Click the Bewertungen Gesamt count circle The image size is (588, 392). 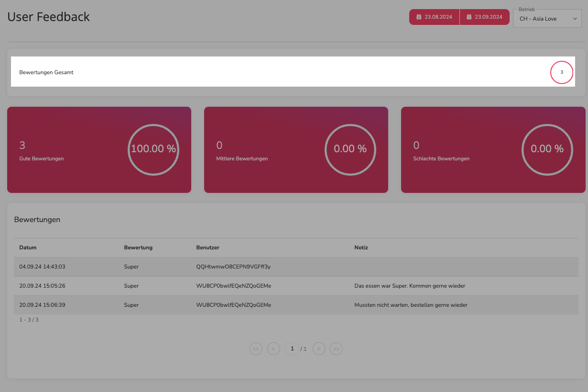(562, 72)
